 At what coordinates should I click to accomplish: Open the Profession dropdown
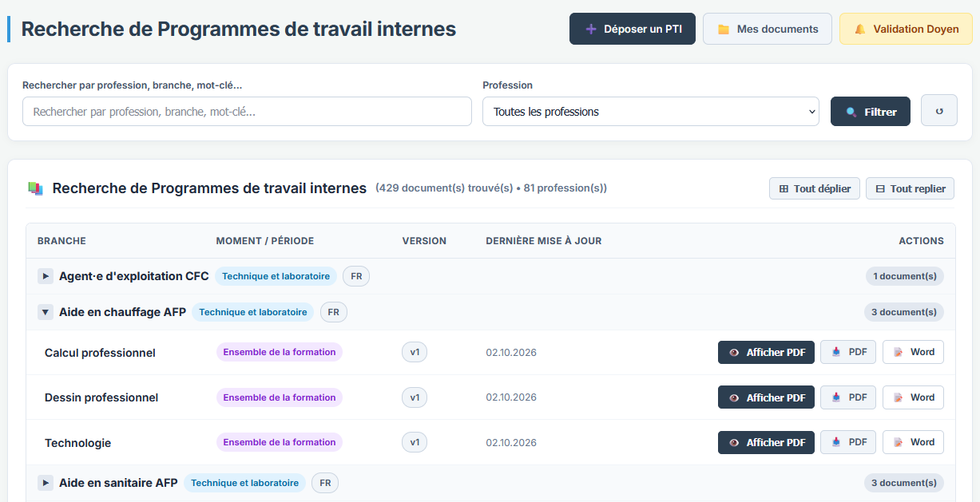[x=651, y=112]
